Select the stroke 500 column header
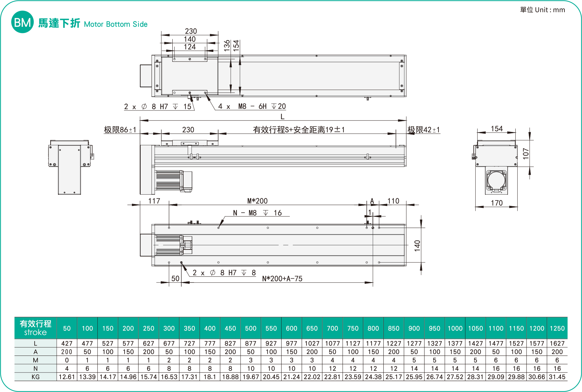Viewport: 582px width, 392px height. (250, 328)
